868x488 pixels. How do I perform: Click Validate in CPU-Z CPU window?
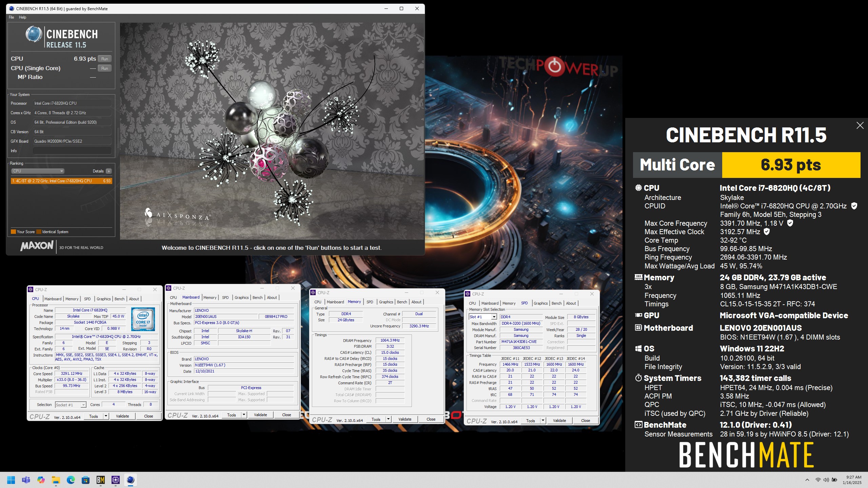122,416
